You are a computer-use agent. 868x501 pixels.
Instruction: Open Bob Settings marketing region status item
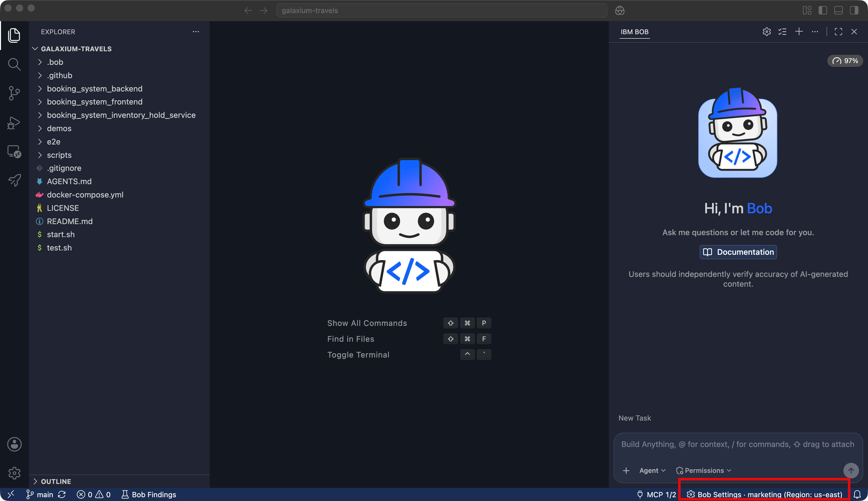click(764, 494)
